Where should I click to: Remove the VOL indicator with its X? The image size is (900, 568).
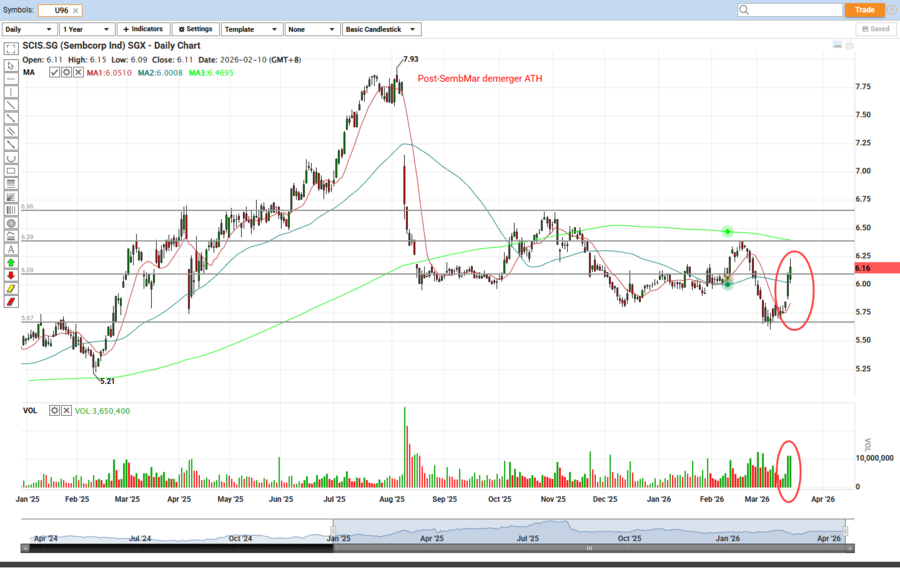click(x=67, y=411)
